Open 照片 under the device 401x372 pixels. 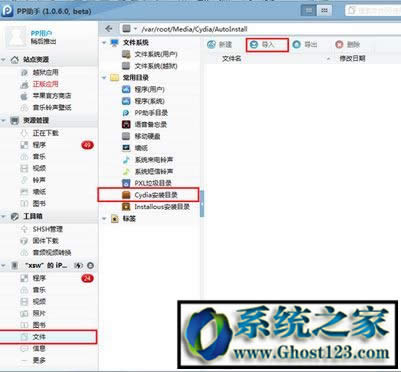point(39,314)
